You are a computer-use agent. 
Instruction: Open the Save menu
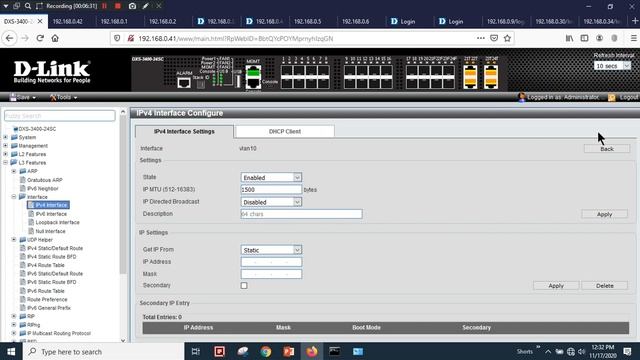[x=23, y=97]
